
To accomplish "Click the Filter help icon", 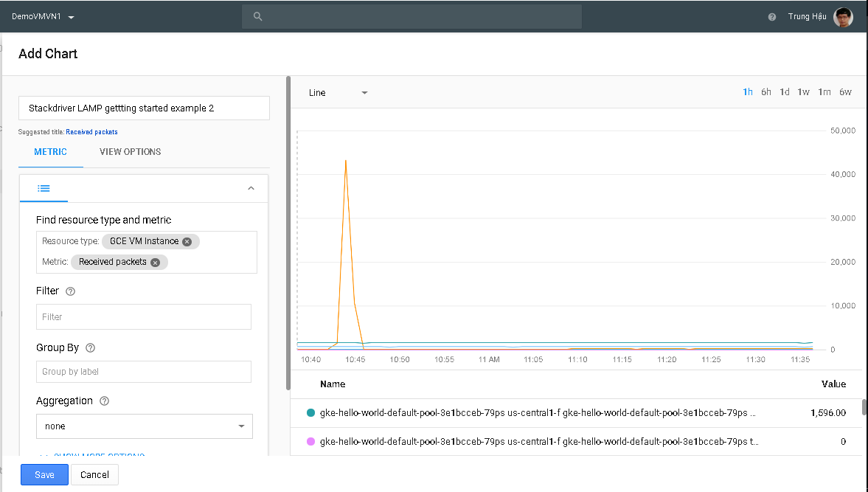I will (x=71, y=291).
